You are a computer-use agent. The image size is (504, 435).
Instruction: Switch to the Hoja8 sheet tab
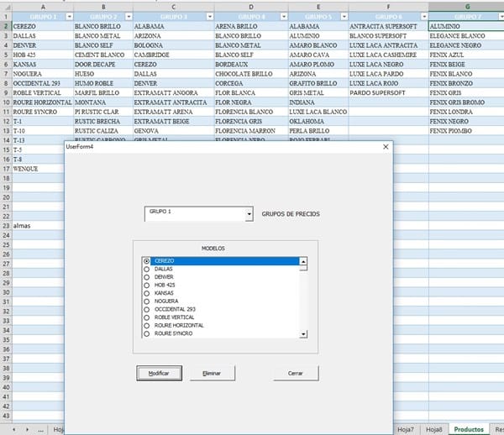point(433,428)
